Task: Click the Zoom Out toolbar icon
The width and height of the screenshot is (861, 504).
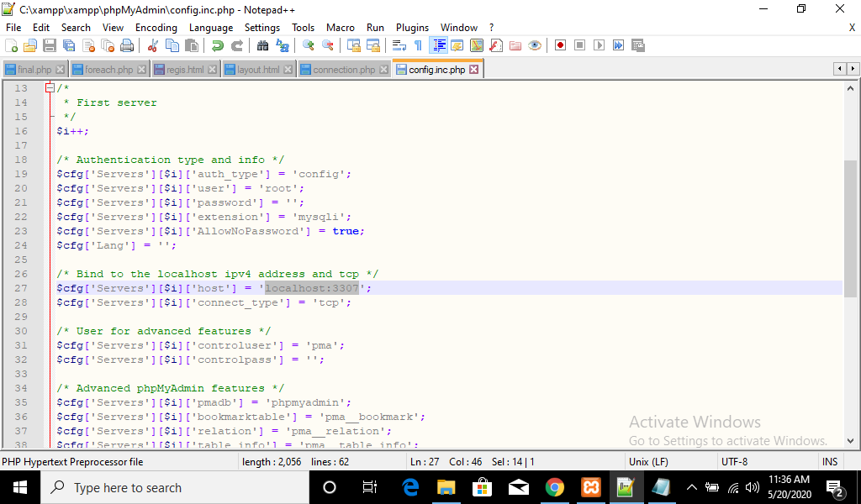Action: click(x=327, y=45)
